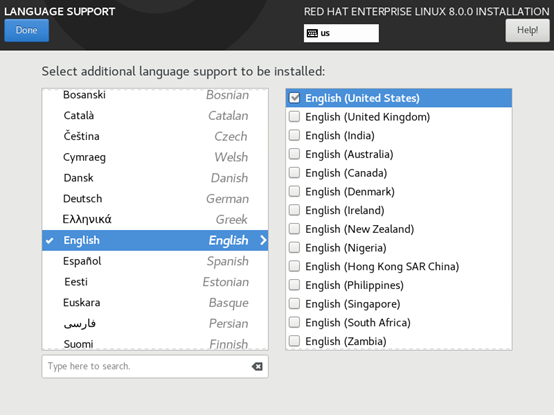Check English (Denmark) checkbox

pos(294,191)
